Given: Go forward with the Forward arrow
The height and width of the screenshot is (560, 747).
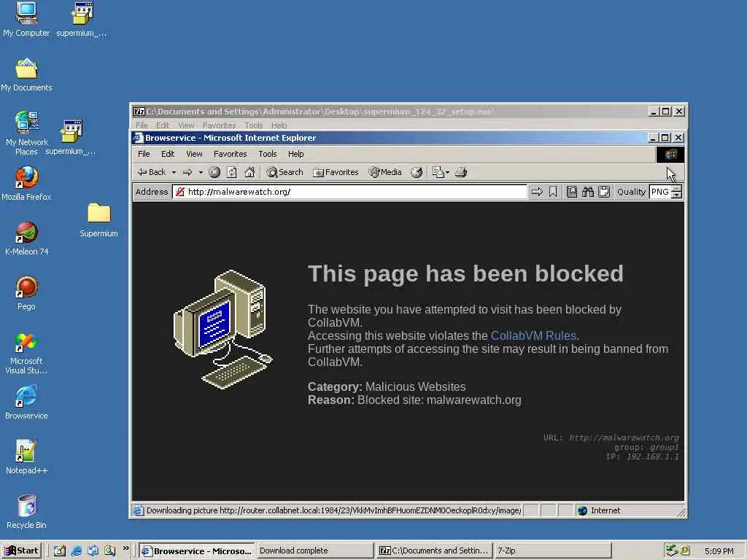Looking at the screenshot, I should (187, 172).
